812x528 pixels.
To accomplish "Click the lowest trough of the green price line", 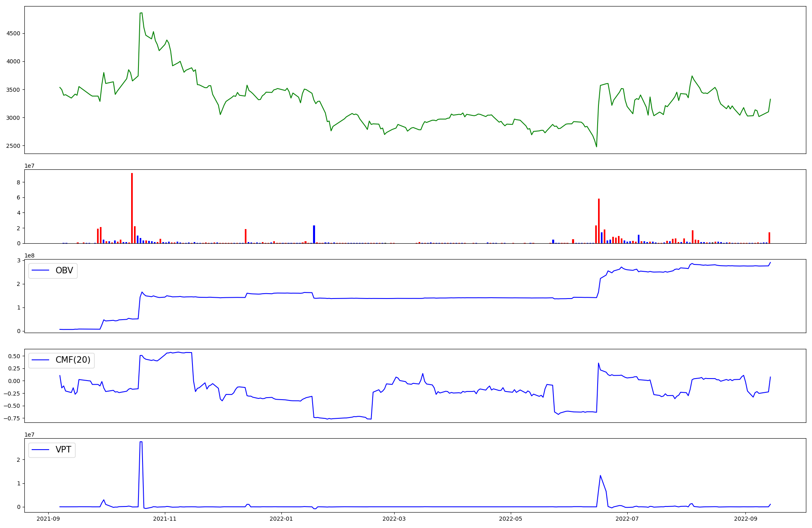I will 596,147.
